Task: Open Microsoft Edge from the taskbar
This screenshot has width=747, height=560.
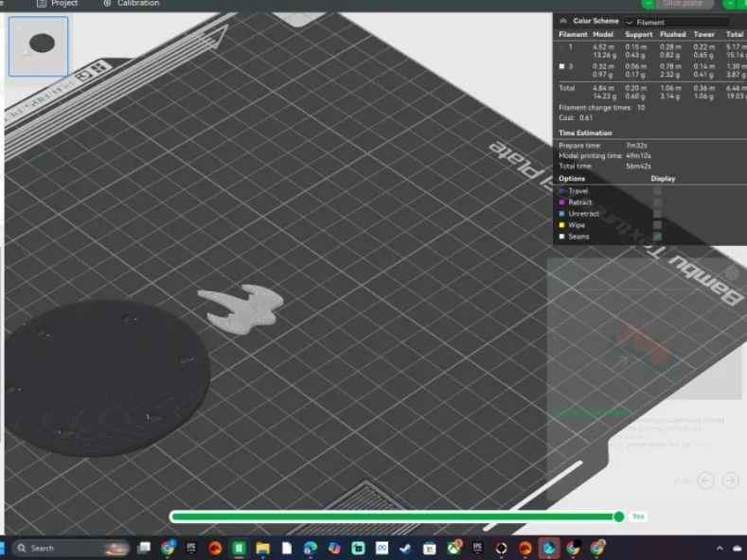Action: pyautogui.click(x=311, y=548)
